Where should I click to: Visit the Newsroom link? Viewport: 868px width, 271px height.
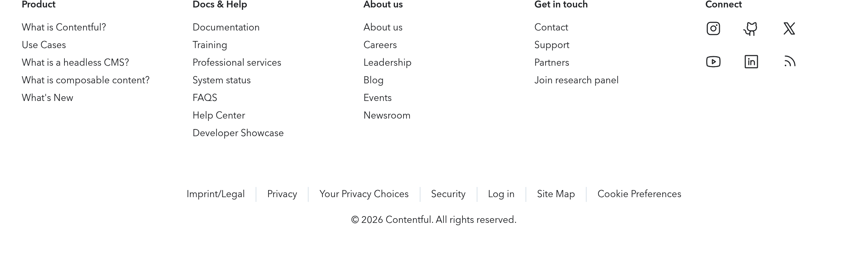(387, 116)
